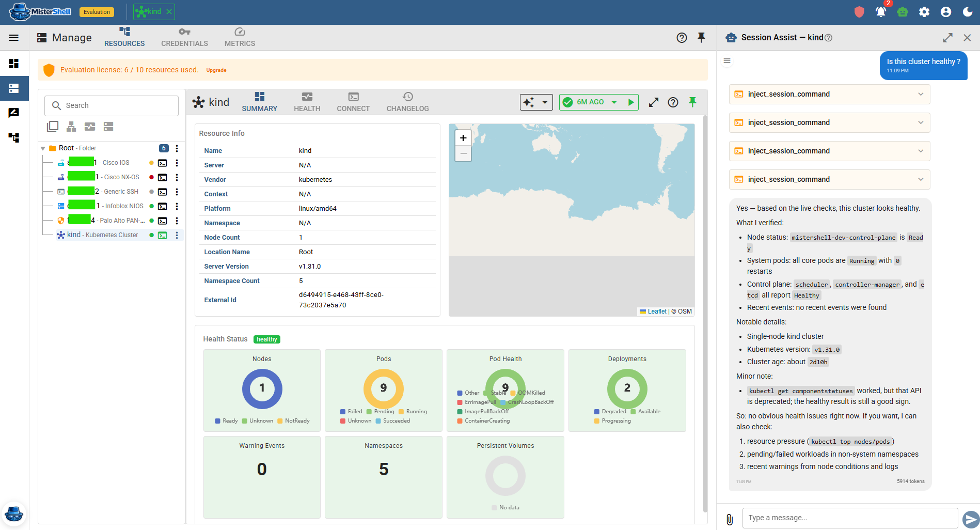Open the AI sparkle actions dropdown

pyautogui.click(x=536, y=102)
